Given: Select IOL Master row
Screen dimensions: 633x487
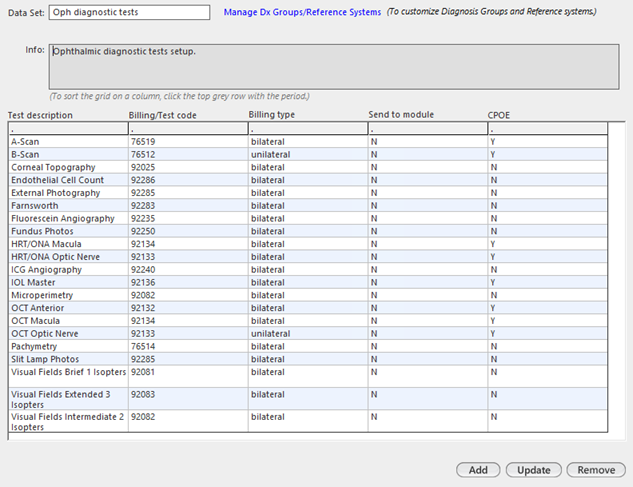Looking at the screenshot, I should click(x=308, y=282).
